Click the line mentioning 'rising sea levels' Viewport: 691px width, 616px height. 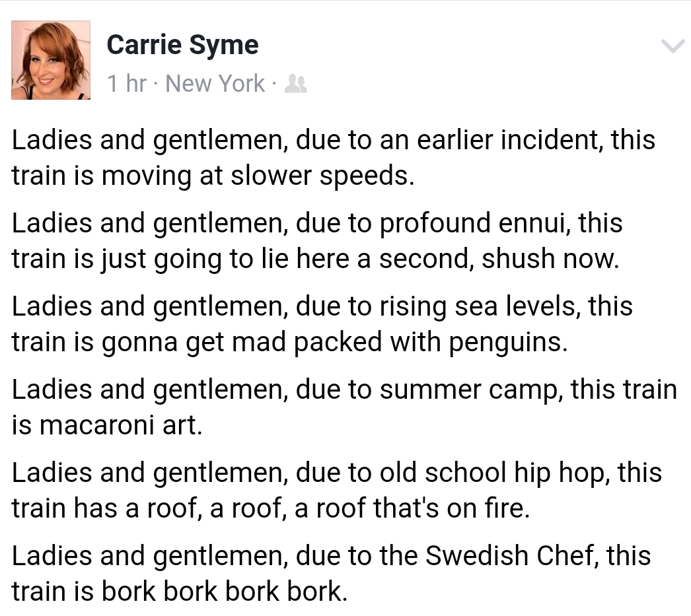322,306
